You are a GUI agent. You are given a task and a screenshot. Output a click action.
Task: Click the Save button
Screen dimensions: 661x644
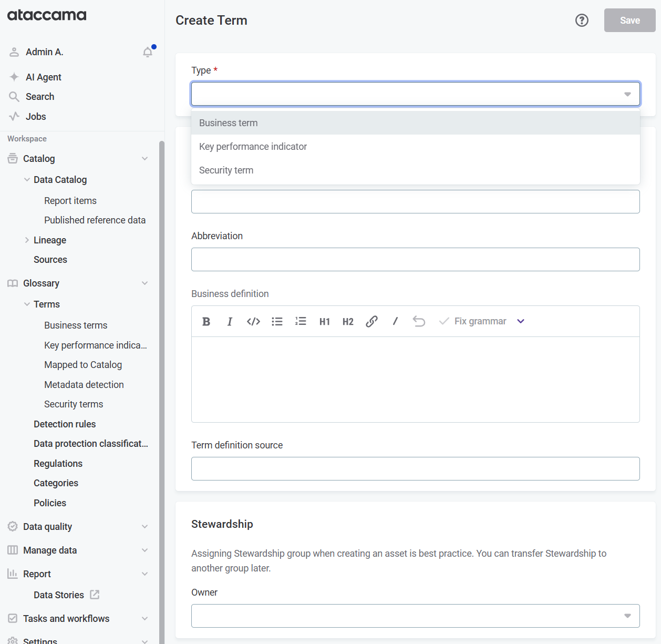point(629,20)
